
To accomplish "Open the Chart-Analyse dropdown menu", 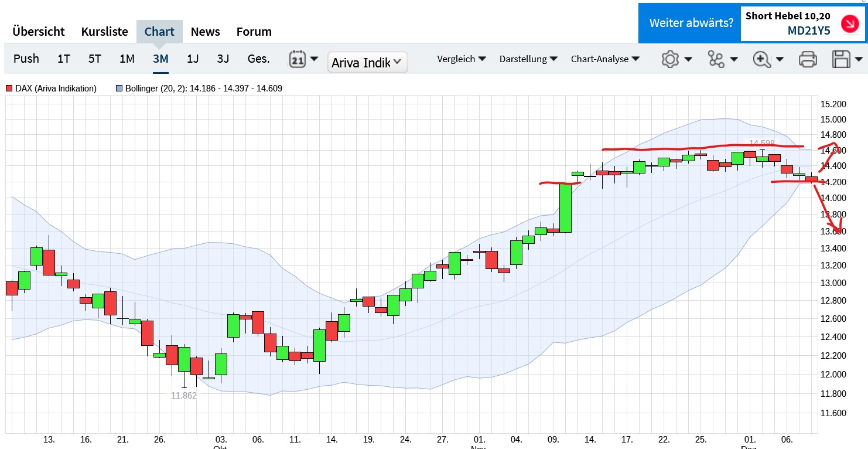I will pyautogui.click(x=605, y=59).
